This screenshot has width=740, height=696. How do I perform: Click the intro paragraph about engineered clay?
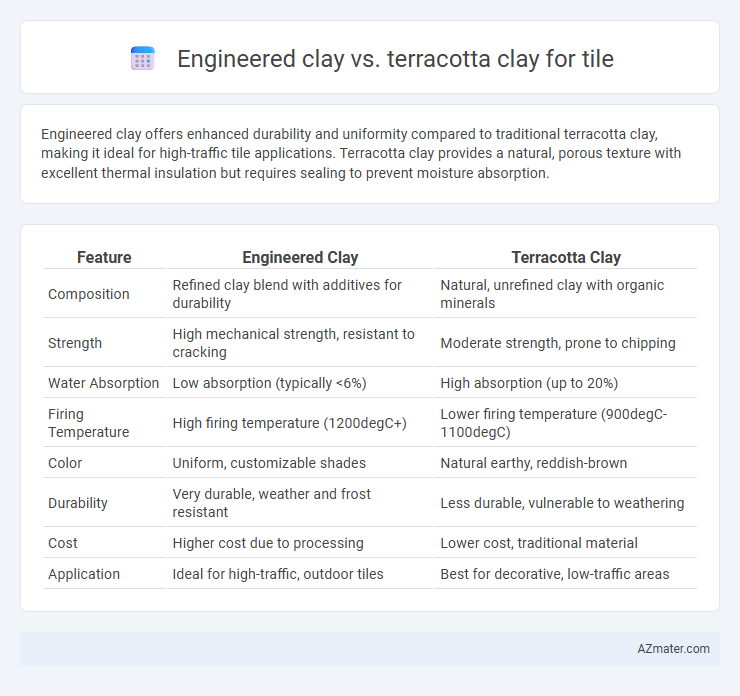(361, 153)
